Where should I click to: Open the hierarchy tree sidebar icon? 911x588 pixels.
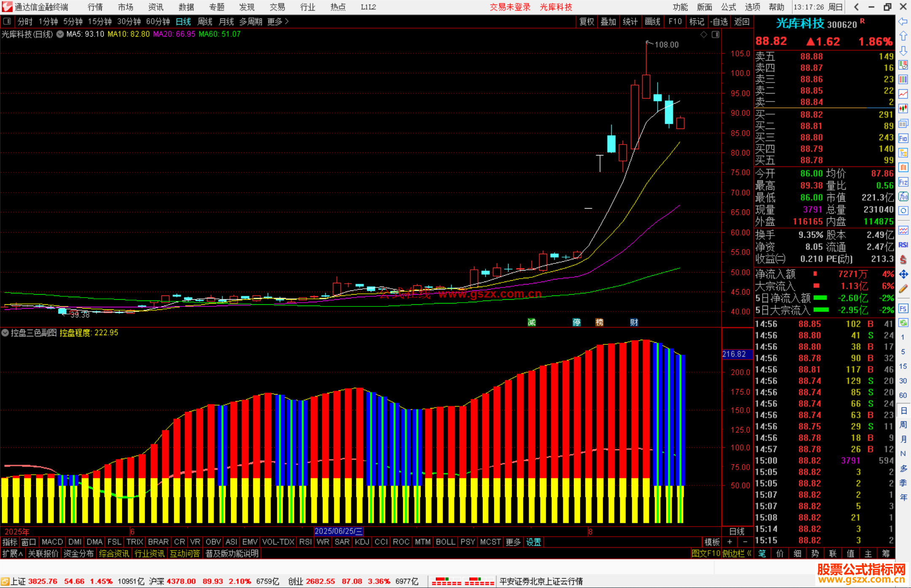(903, 153)
